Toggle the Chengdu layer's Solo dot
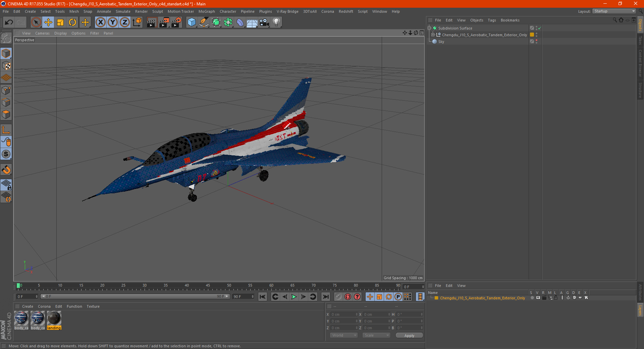Viewport: 644px width, 349px height. pyautogui.click(x=532, y=298)
